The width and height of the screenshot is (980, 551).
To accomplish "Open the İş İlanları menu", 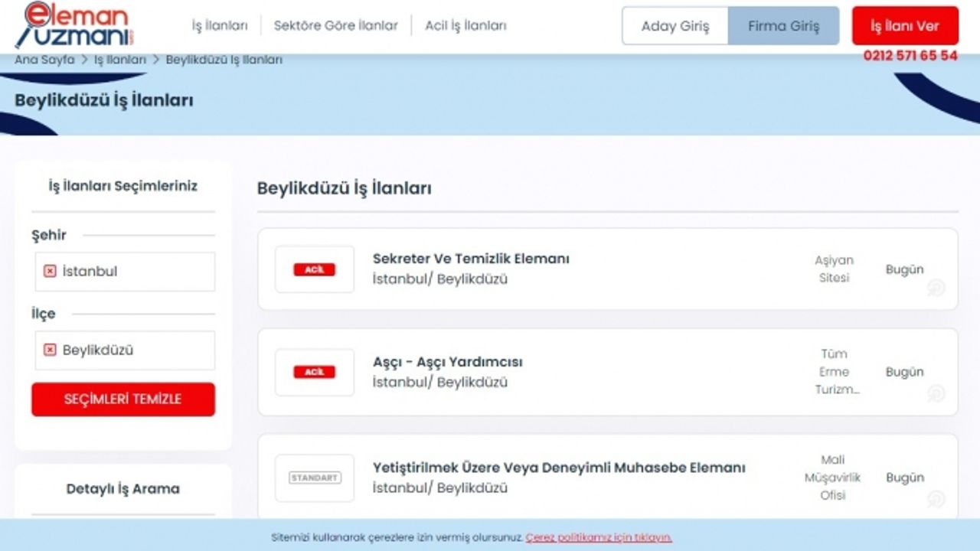I will 220,26.
